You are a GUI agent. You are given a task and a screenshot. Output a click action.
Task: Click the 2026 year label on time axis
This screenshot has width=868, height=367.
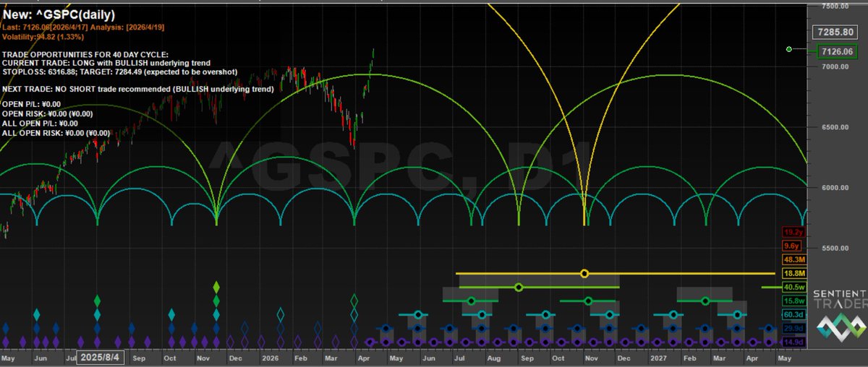pyautogui.click(x=271, y=358)
